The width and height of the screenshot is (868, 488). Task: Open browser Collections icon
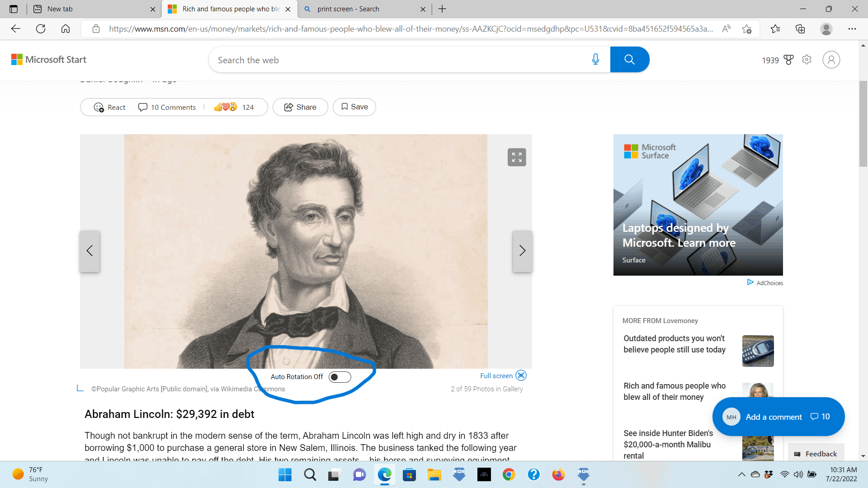800,29
